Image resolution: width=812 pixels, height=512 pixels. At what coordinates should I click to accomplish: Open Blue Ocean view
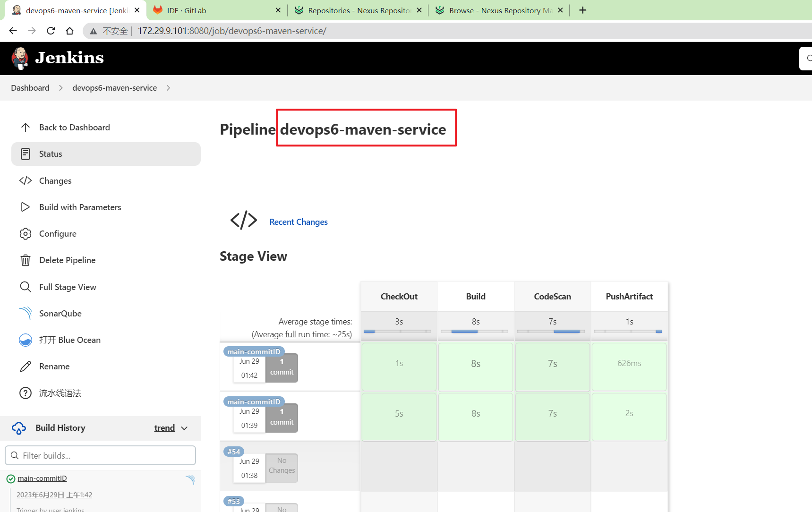coord(70,340)
